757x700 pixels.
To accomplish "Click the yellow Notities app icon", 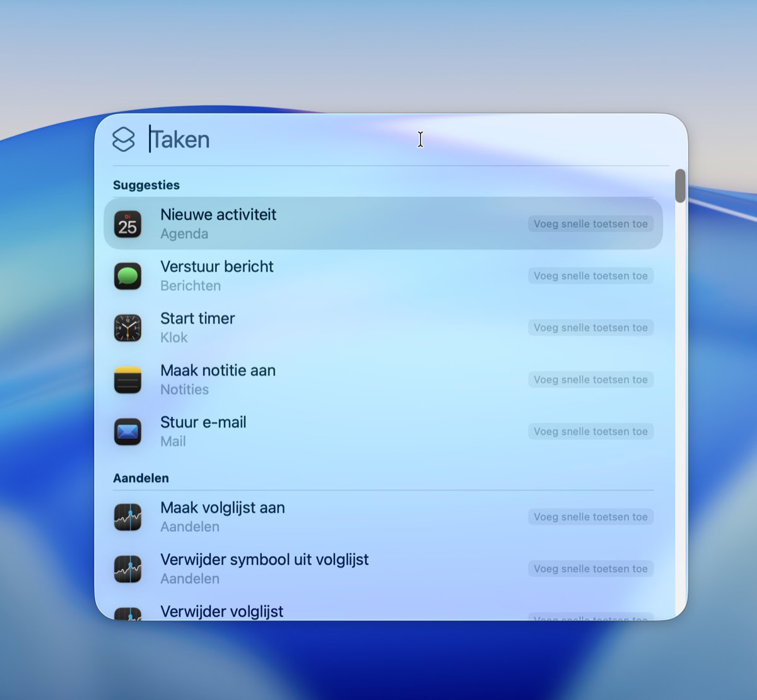I will 127,380.
